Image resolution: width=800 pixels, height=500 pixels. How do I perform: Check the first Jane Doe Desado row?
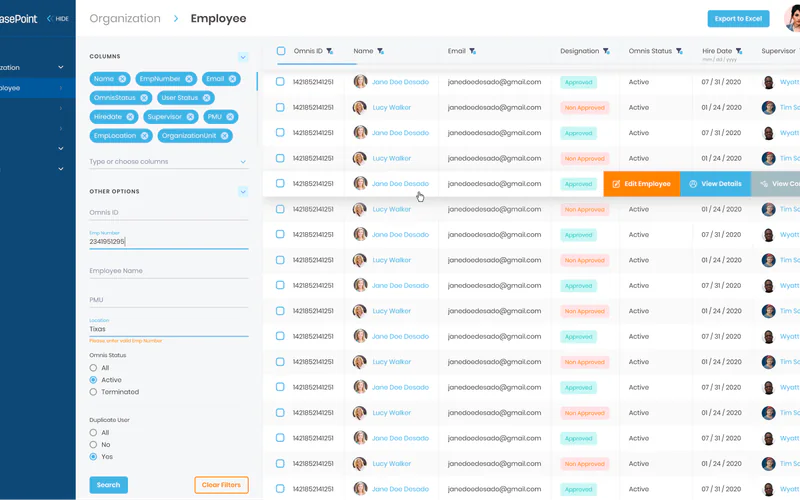tap(280, 82)
